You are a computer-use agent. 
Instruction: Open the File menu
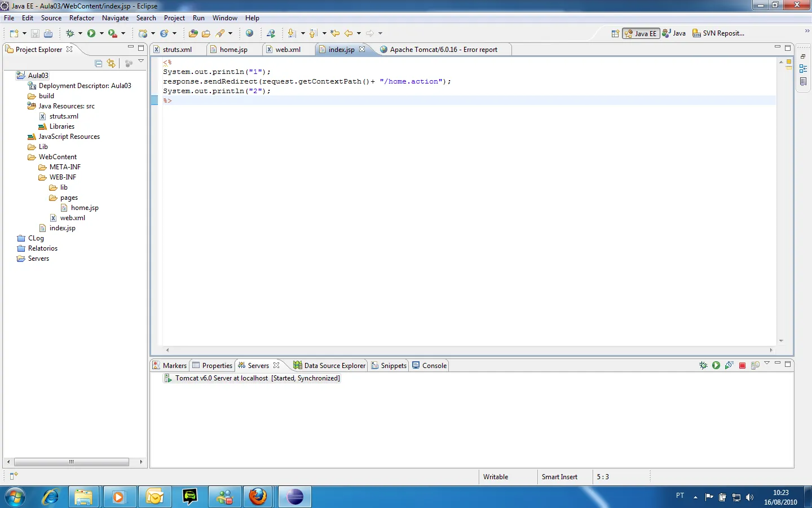(9, 18)
